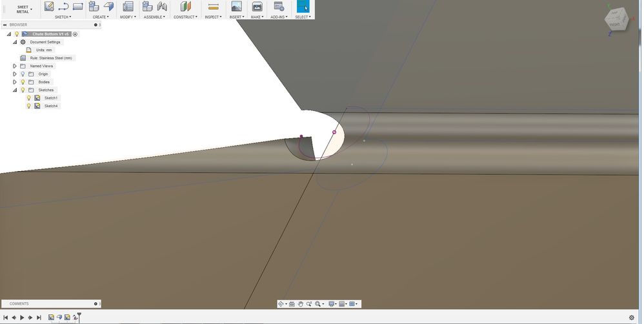Image resolution: width=644 pixels, height=324 pixels.
Task: Toggle visibility bulb of Chute Bottom V1 v5
Action: point(17,34)
